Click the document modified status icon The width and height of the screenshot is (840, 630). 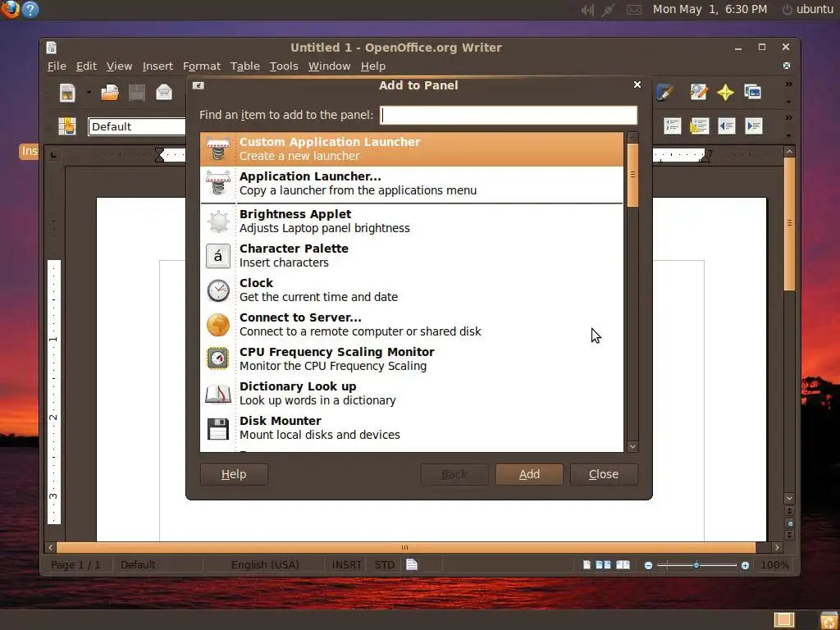point(412,564)
